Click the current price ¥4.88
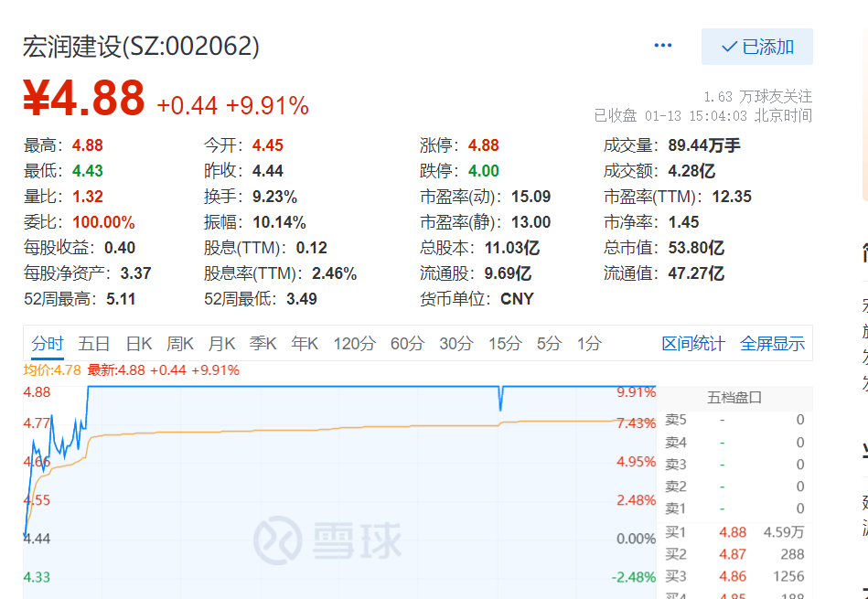The width and height of the screenshot is (868, 599). [83, 98]
